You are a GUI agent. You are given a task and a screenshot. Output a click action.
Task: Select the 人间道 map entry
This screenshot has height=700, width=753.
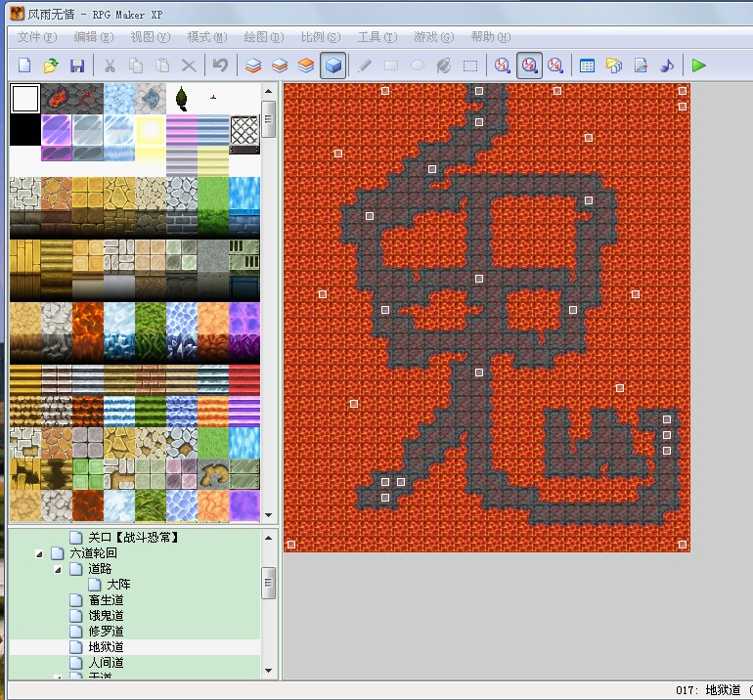click(x=107, y=663)
